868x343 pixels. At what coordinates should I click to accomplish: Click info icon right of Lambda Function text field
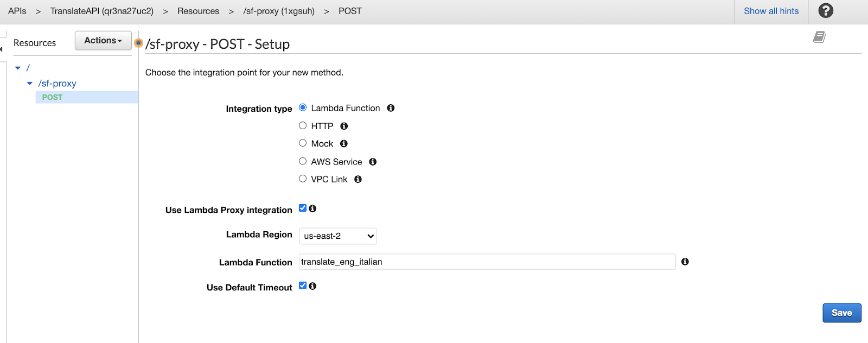click(x=685, y=262)
